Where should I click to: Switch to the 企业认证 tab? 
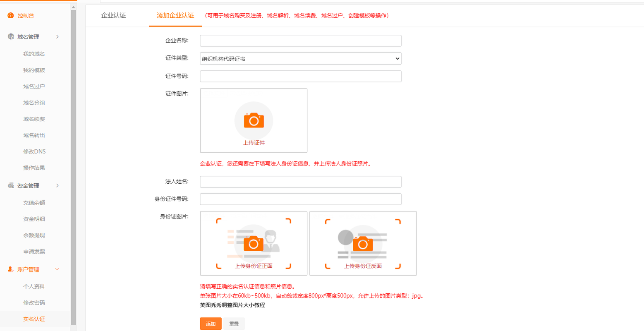coord(113,15)
